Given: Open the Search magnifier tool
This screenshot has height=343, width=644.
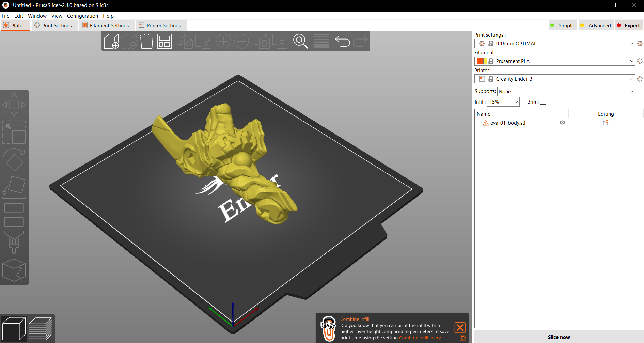Looking at the screenshot, I should point(301,42).
